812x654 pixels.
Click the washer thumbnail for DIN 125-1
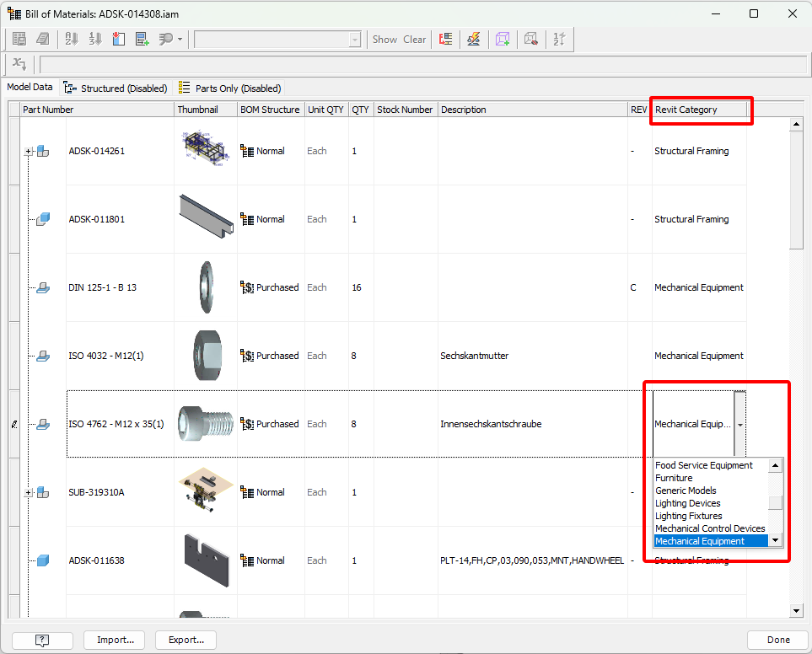click(206, 287)
